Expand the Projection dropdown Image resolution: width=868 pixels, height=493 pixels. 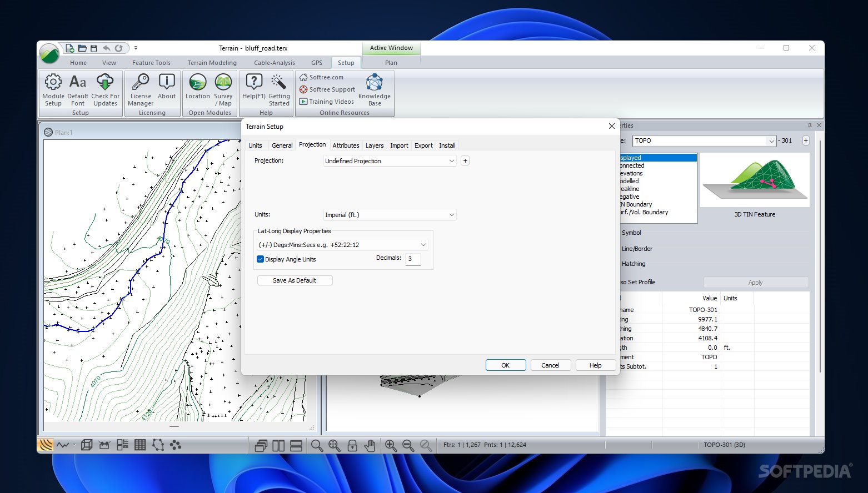tap(451, 161)
